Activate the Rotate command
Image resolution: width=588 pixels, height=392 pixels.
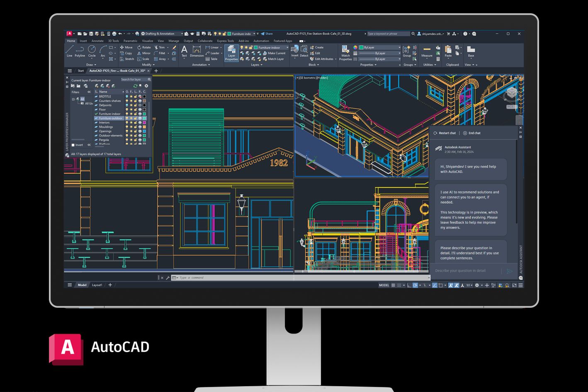(144, 47)
